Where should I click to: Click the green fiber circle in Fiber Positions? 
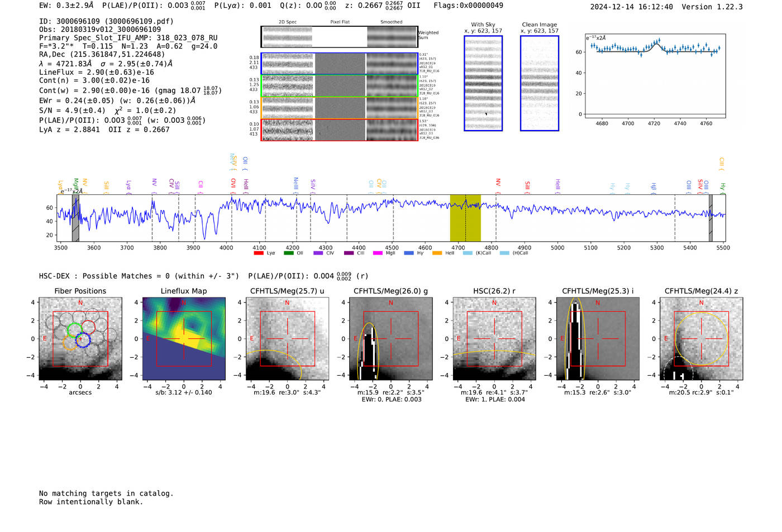(74, 329)
